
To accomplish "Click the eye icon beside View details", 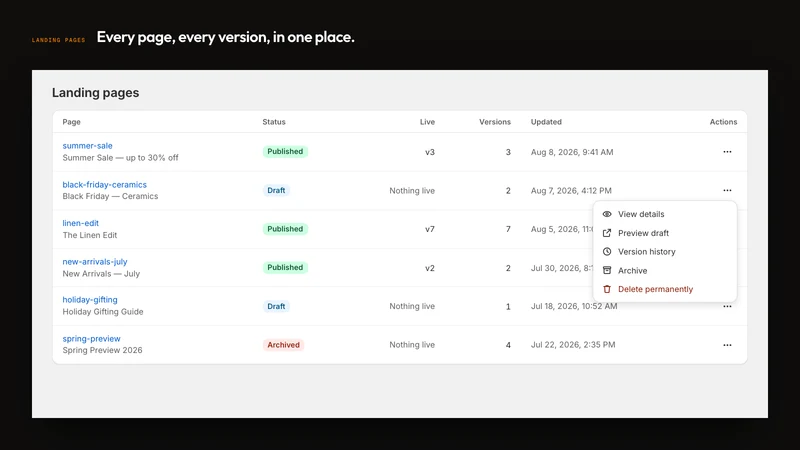I will [607, 214].
